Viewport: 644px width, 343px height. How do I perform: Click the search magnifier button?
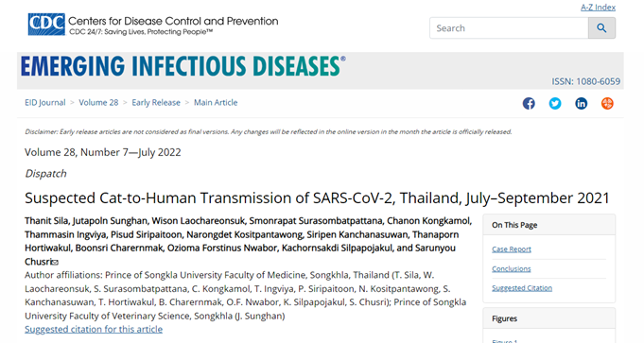(601, 28)
